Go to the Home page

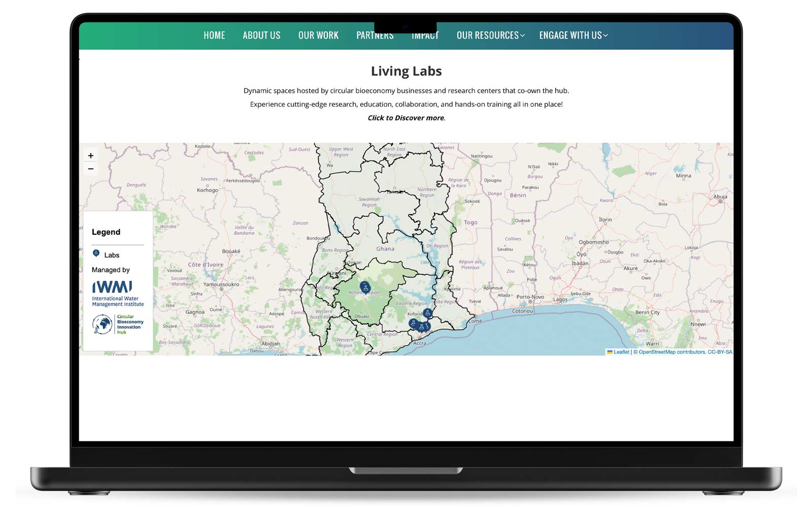click(x=214, y=36)
